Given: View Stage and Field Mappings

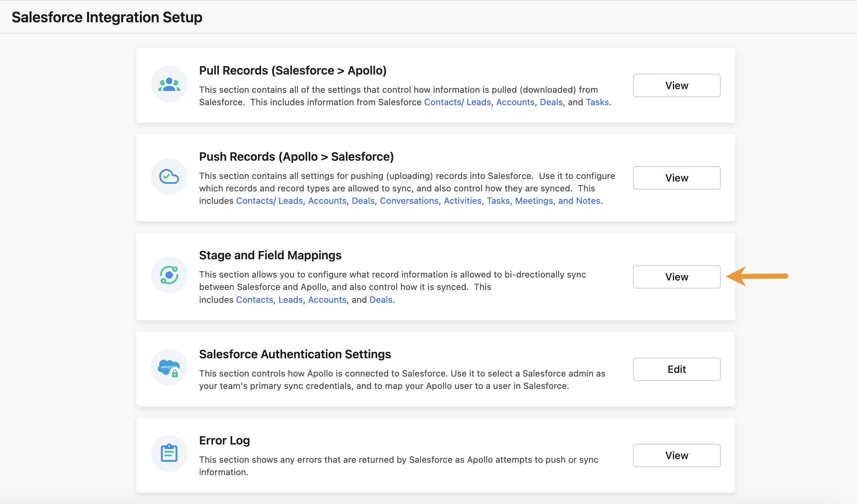Looking at the screenshot, I should click(676, 276).
